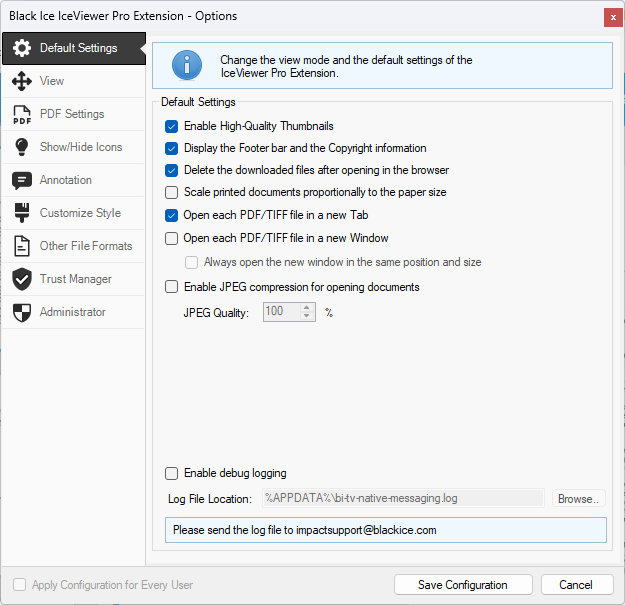This screenshot has height=605, width=625.
Task: Open the Default Settings tab
Action: [74, 48]
